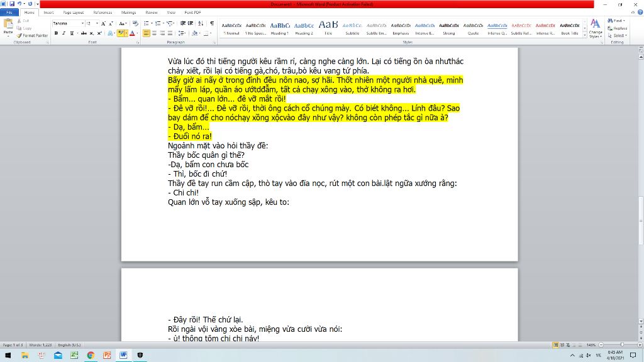Toggle Align Text Right
The height and width of the screenshot is (362, 644).
[162, 33]
